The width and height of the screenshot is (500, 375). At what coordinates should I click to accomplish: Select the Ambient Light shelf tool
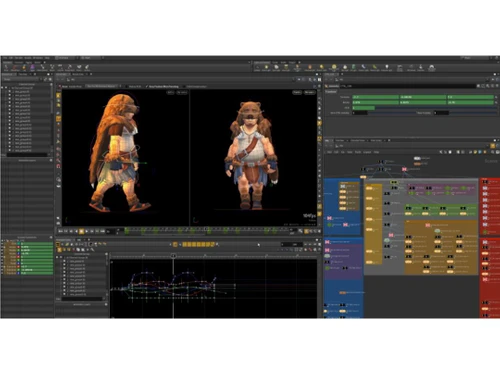(387, 68)
